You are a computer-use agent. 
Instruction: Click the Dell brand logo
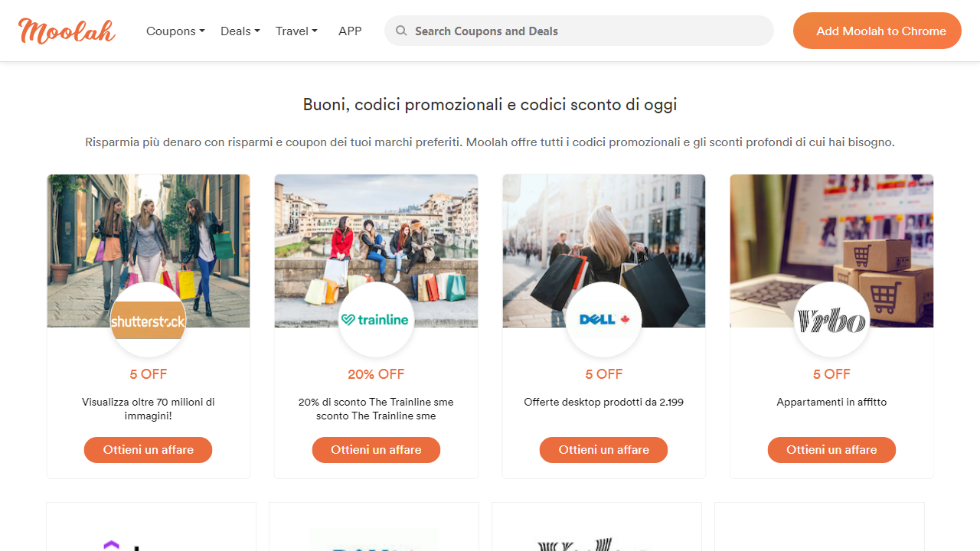(603, 320)
